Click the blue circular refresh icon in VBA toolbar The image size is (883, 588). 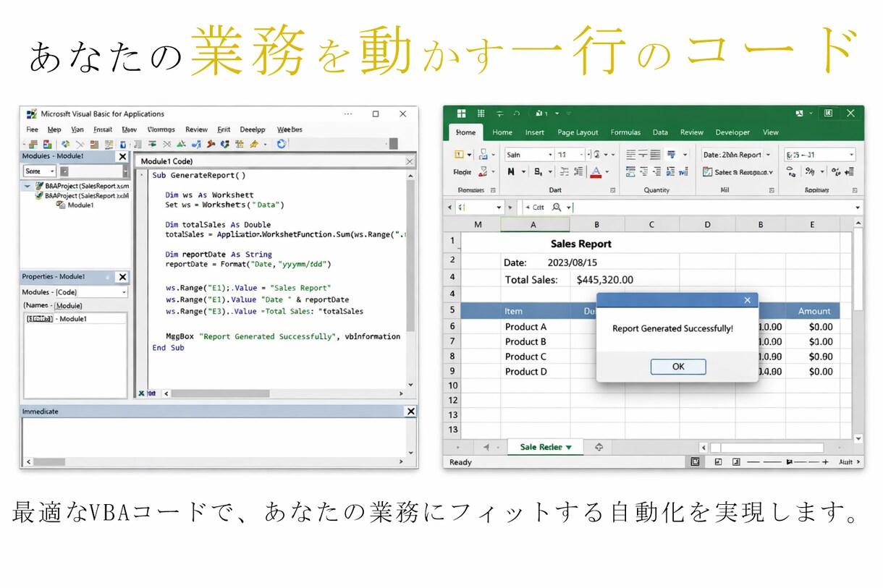pos(282,144)
